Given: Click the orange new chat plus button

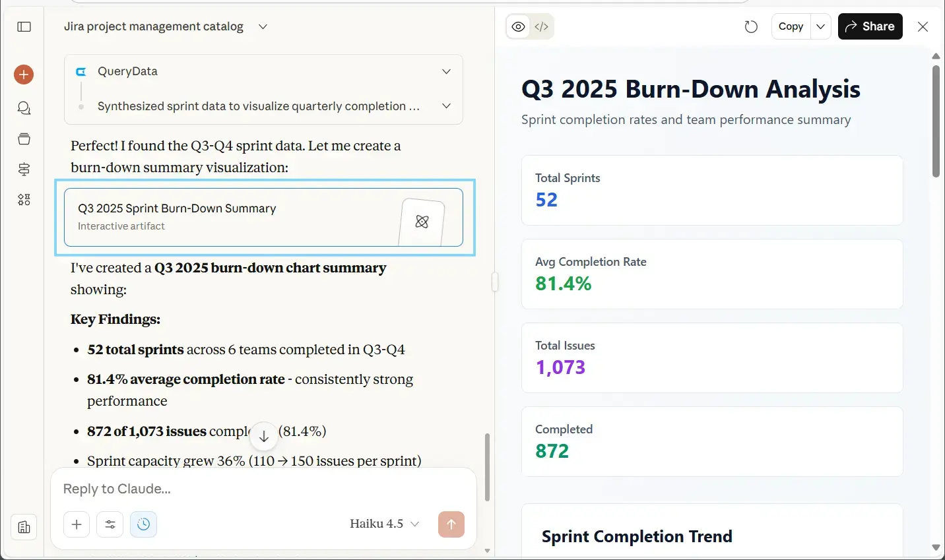Looking at the screenshot, I should 24,75.
